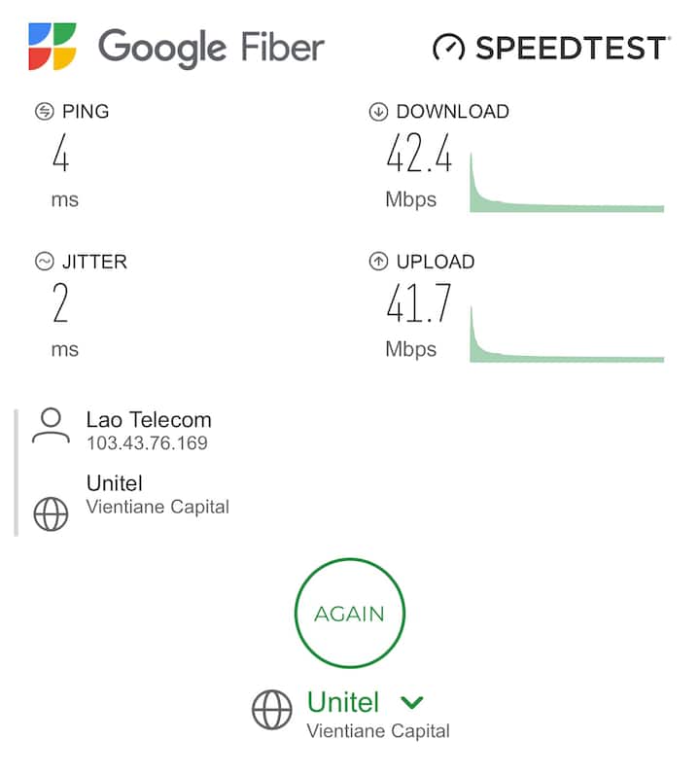Screen dimensions: 700x775
Task: Click the Vientiane Capital text under green Unitel
Action: pos(378,730)
